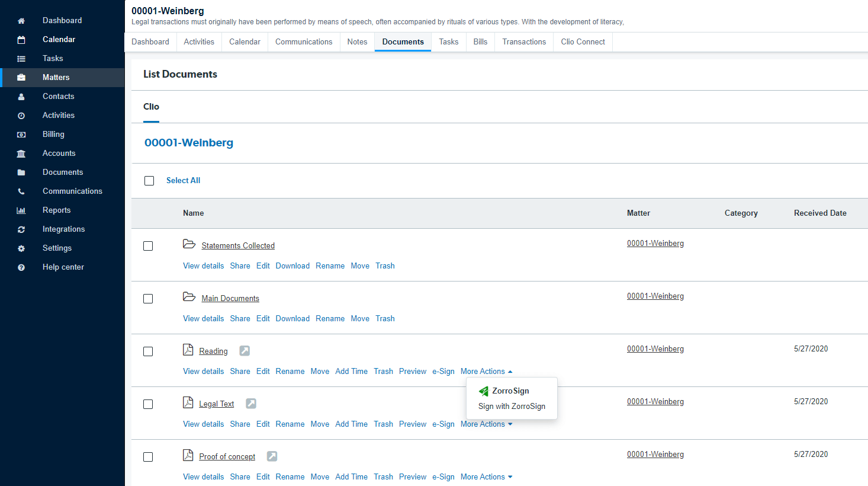Click the PDF icon beside Proof of concept

188,455
